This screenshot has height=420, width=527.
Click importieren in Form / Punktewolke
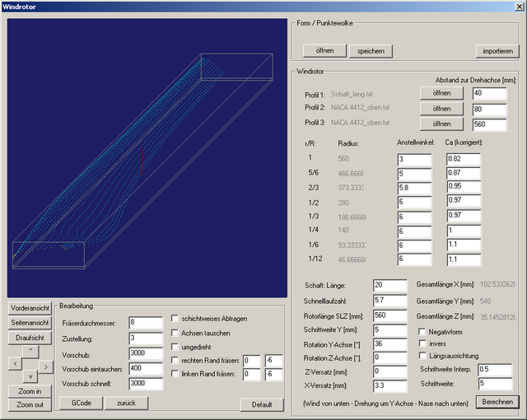tap(498, 51)
